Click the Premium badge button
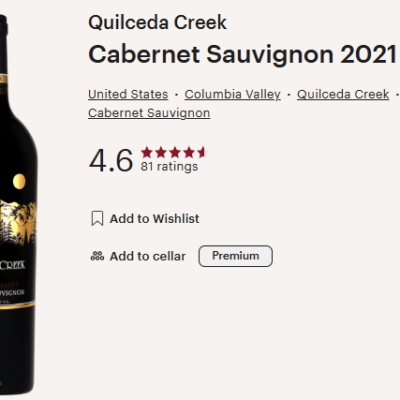 tap(236, 256)
